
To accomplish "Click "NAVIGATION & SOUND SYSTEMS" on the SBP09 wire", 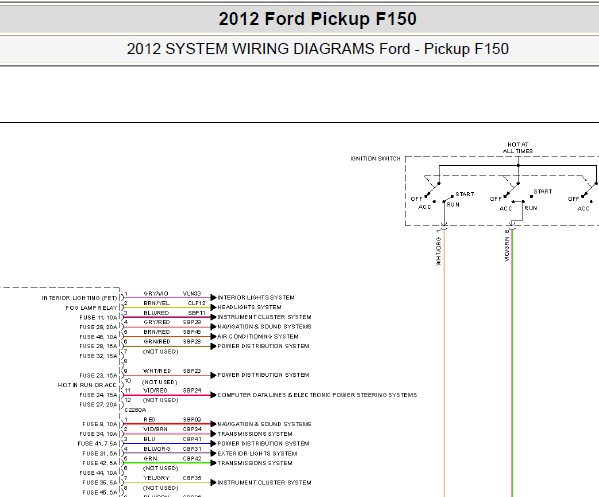I will pyautogui.click(x=264, y=424).
